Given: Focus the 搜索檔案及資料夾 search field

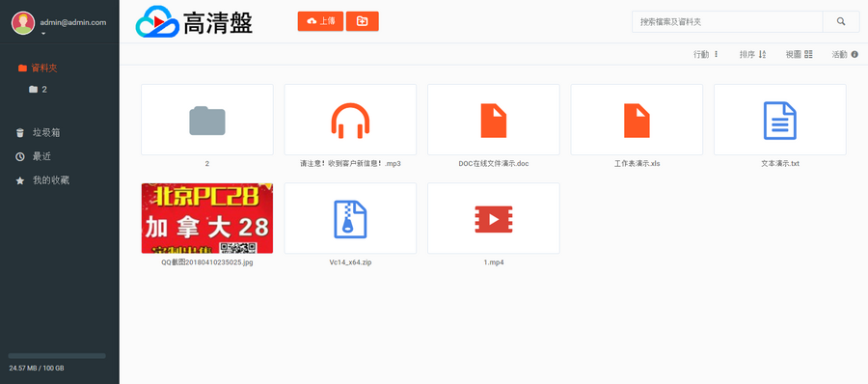Looking at the screenshot, I should point(727,21).
